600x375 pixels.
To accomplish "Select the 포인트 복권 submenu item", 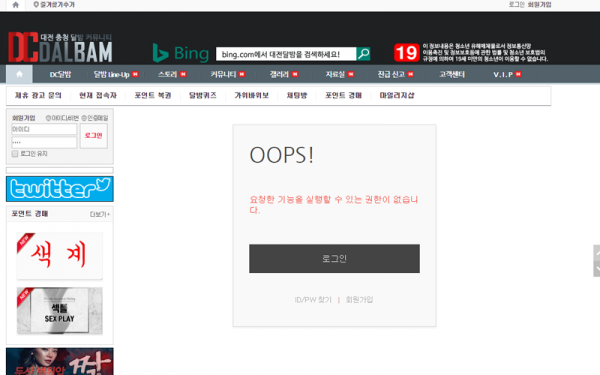I will [153, 95].
